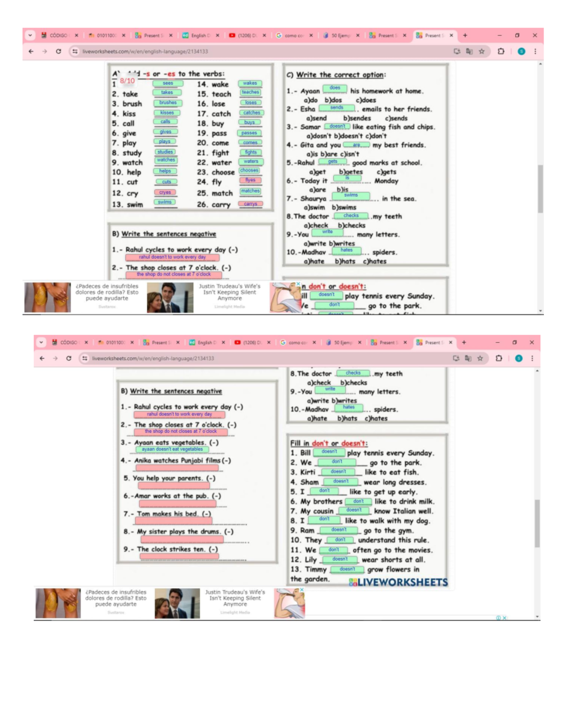Open a new browser tab with plus button
The image size is (563, 728).
point(465,35)
